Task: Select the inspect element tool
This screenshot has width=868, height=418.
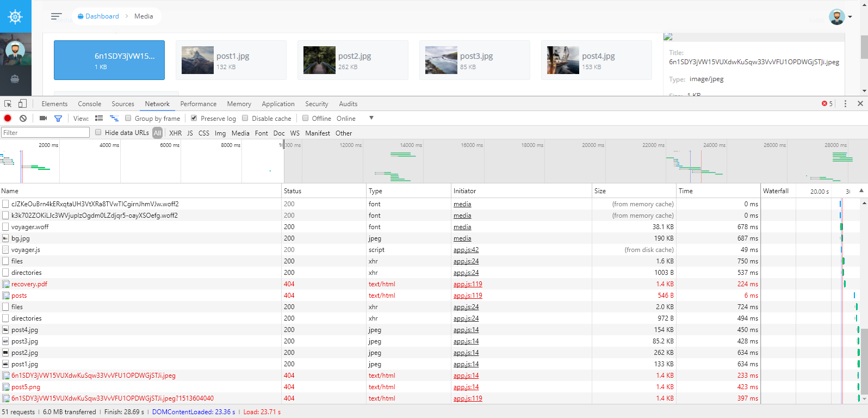Action: (8, 103)
